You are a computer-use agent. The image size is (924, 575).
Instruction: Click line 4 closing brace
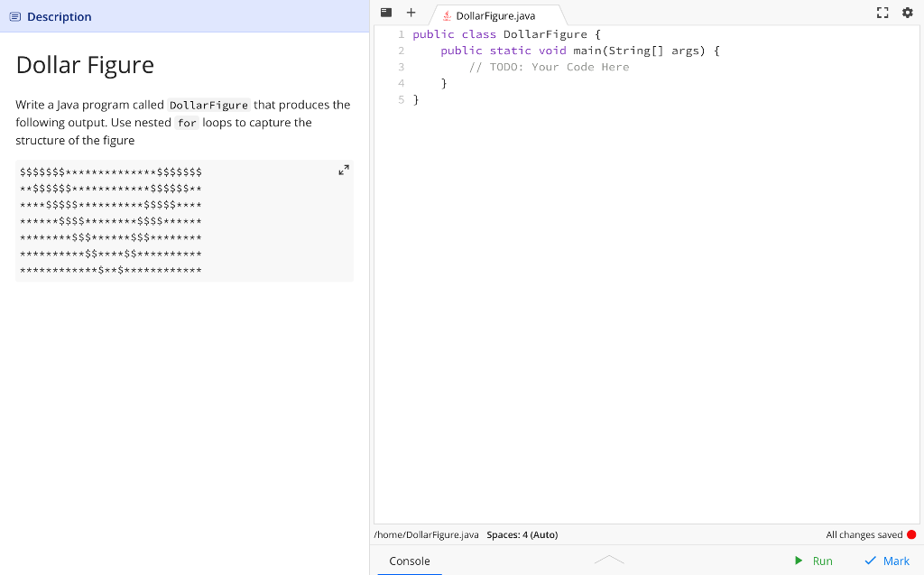pyautogui.click(x=444, y=83)
